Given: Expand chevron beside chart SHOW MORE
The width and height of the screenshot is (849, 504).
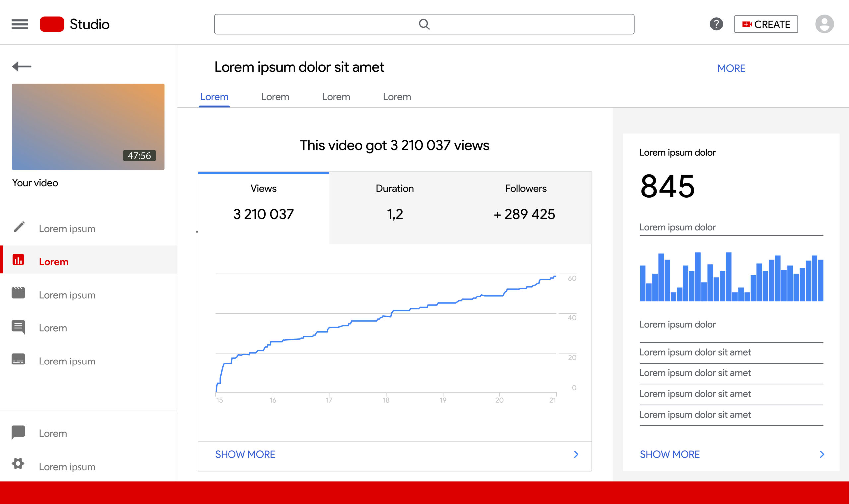Looking at the screenshot, I should [576, 454].
